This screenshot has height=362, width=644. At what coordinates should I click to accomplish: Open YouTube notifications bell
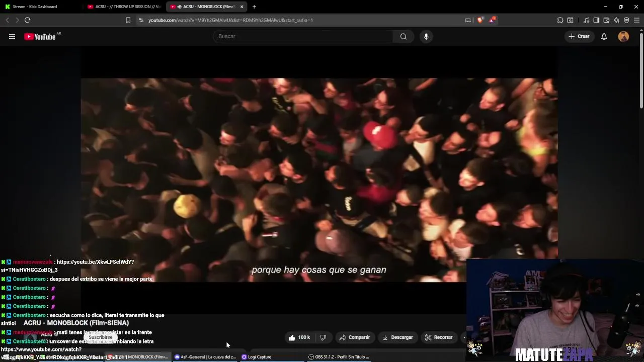coord(604,36)
